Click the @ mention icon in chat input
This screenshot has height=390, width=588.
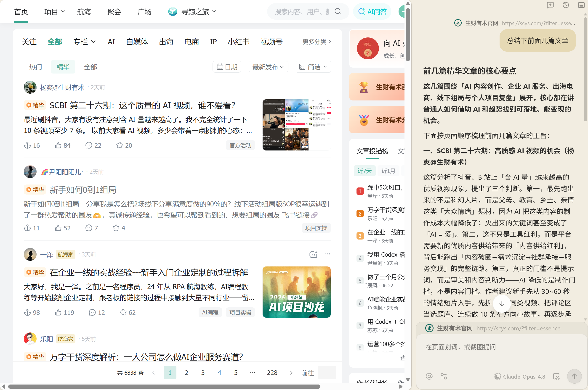click(429, 376)
